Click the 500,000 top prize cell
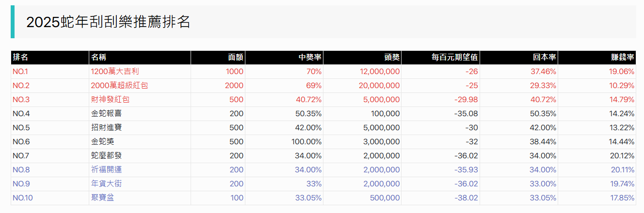Viewport: 644px width, 213px height. pyautogui.click(x=362, y=198)
